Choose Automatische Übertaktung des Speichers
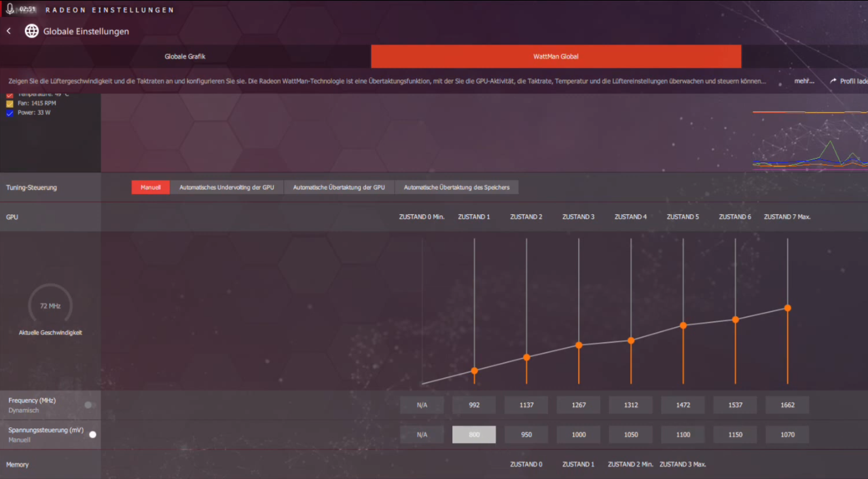The image size is (868, 479). tap(456, 187)
